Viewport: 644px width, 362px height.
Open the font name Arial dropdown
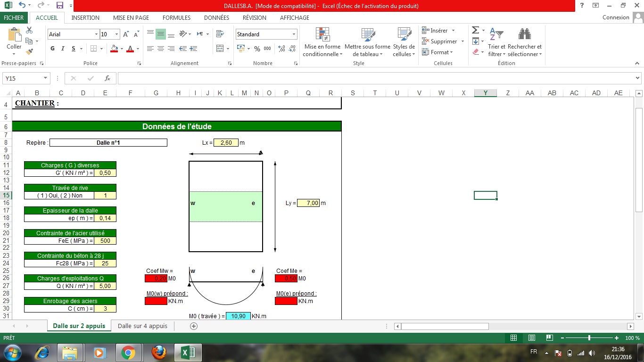[97, 34]
